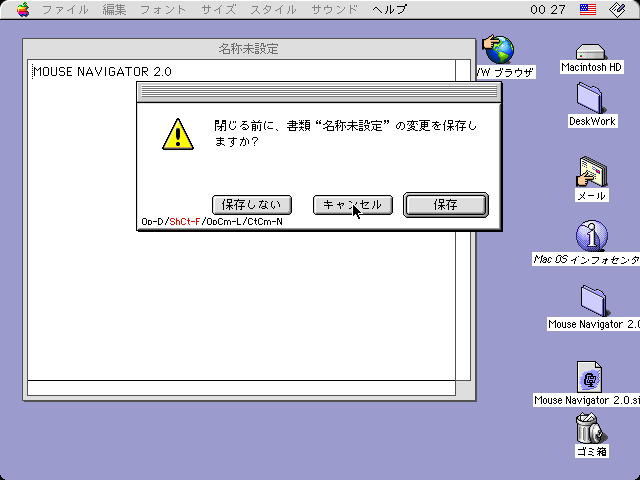Click the CtCm-N shortcut hint text
This screenshot has width=640, height=480.
(x=265, y=222)
